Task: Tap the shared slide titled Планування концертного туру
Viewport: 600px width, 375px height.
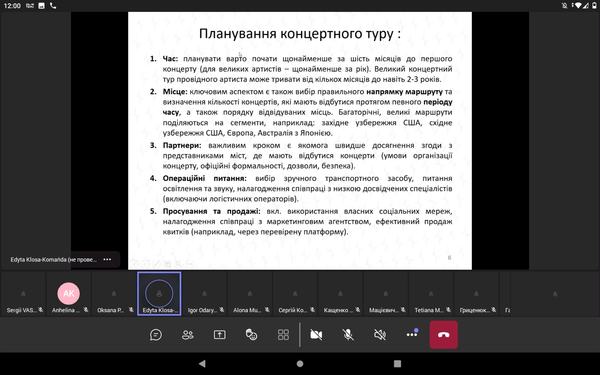Action: pyautogui.click(x=300, y=141)
